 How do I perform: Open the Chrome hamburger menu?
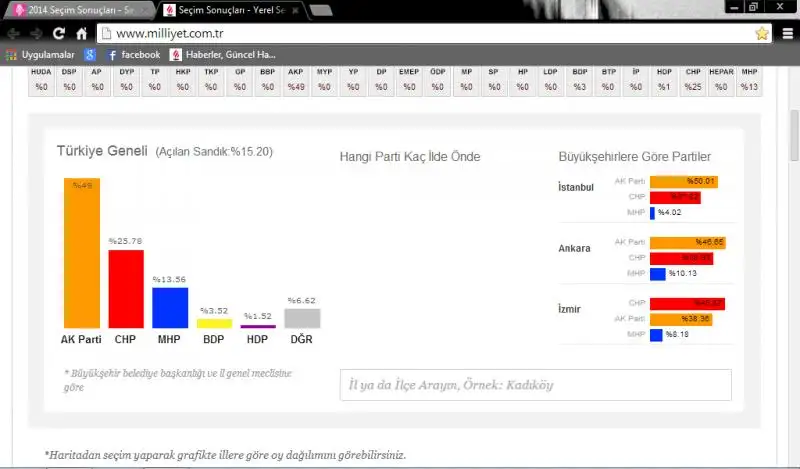(x=788, y=33)
